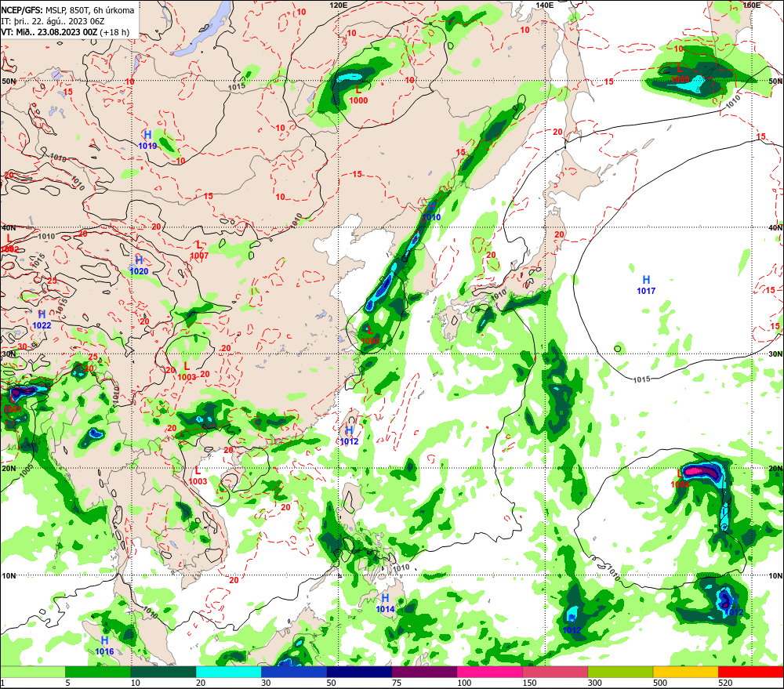This screenshot has height=689, width=784.
Task: Click the H 1010 high pressure marker
Action: click(431, 212)
